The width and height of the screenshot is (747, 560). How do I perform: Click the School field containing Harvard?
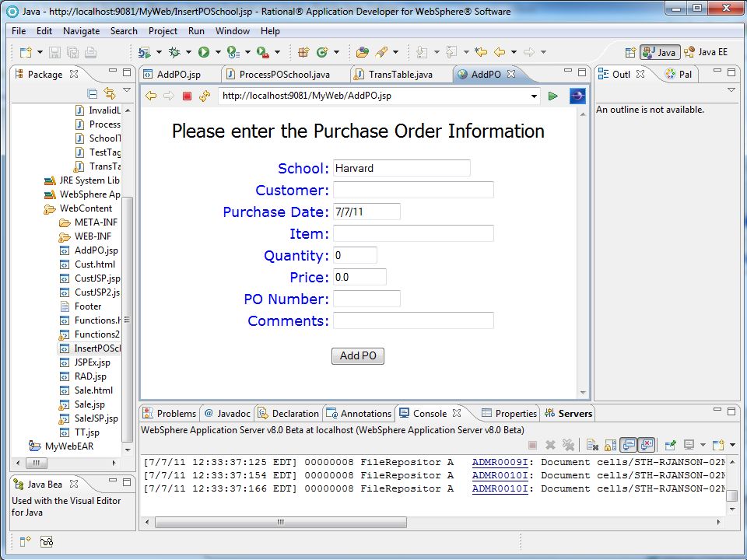402,168
